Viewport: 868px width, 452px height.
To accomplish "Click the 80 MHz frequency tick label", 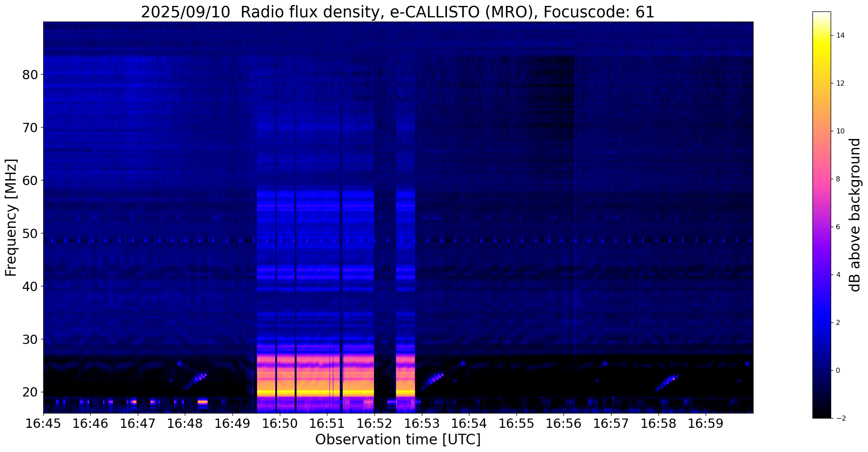I will [x=30, y=75].
